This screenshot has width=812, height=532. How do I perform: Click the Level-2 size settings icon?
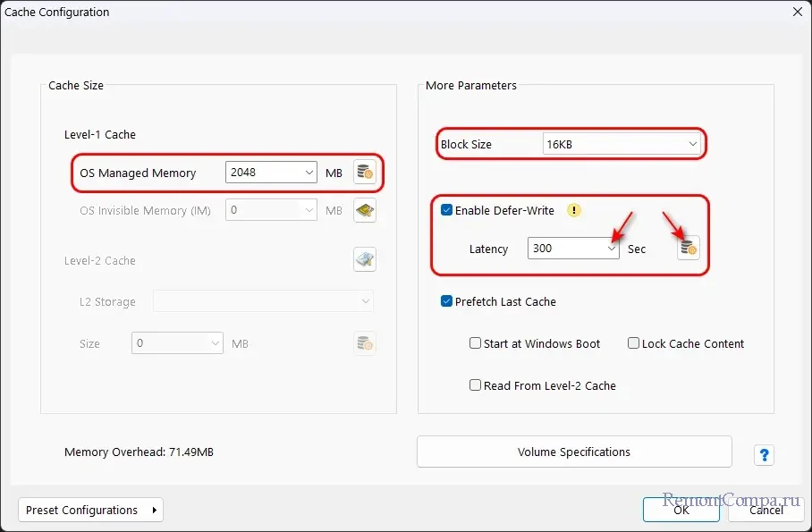pyautogui.click(x=364, y=343)
